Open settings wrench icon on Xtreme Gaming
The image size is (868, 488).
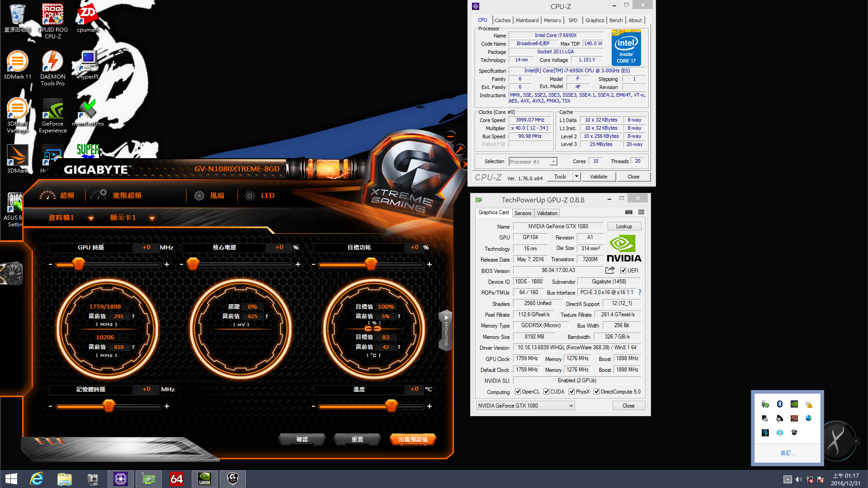coord(459,150)
